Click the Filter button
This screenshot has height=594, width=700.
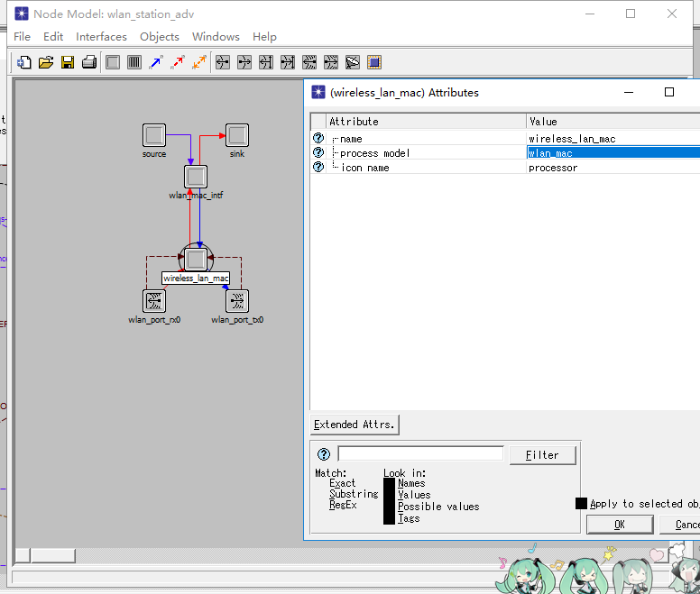pos(542,455)
